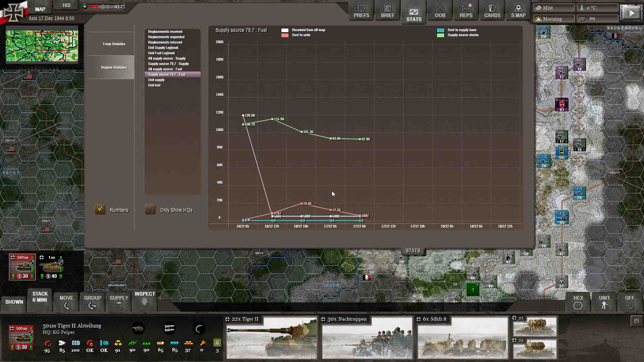The height and width of the screenshot is (362, 644).
Task: Open the PREFS gear settings
Action: tap(361, 11)
